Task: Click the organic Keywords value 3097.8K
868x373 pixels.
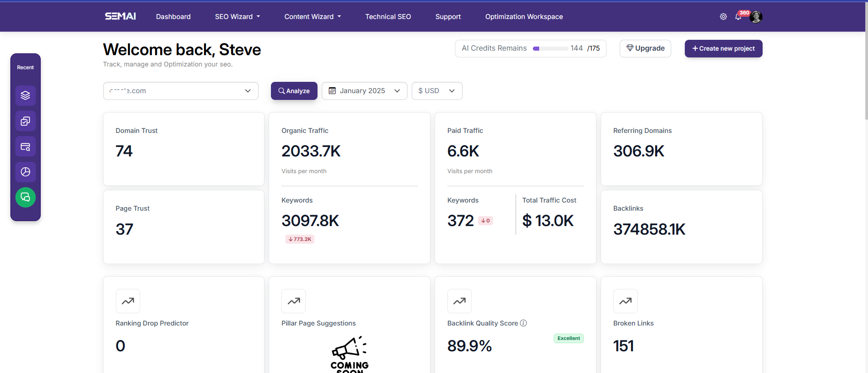Action: [310, 221]
